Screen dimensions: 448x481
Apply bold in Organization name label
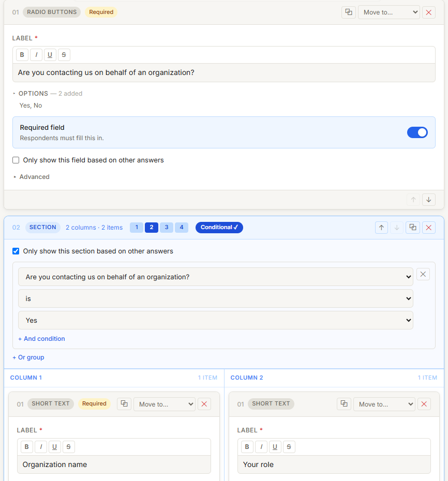click(x=27, y=447)
